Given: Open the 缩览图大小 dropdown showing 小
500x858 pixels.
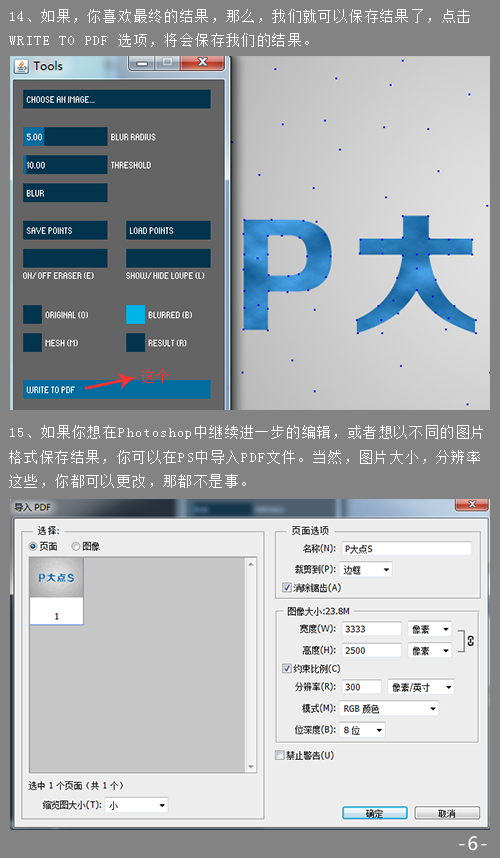Looking at the screenshot, I should [x=137, y=805].
